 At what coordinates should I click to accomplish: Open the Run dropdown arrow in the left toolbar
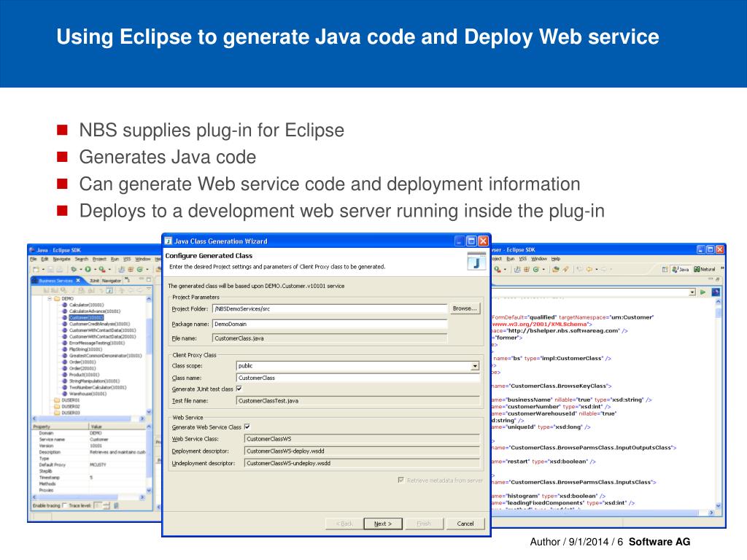96,270
